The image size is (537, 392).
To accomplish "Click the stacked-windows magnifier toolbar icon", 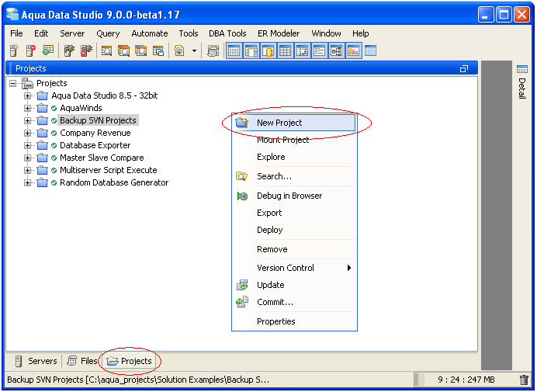I will [x=123, y=51].
